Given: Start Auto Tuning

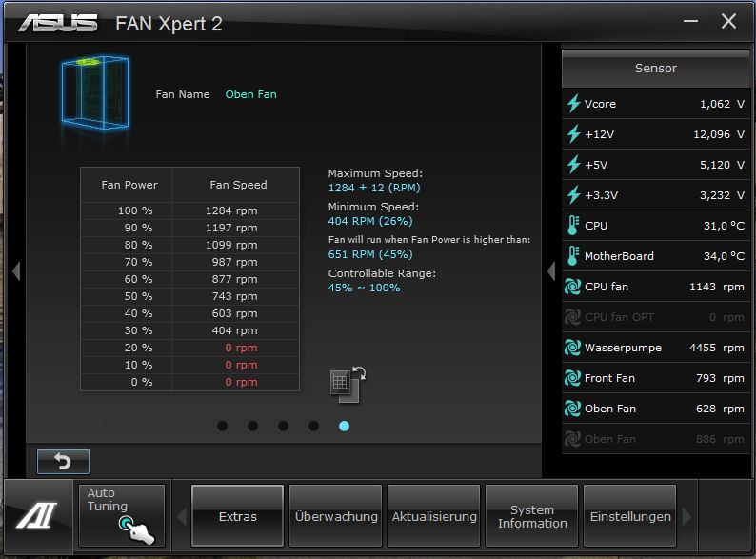Looking at the screenshot, I should [122, 515].
